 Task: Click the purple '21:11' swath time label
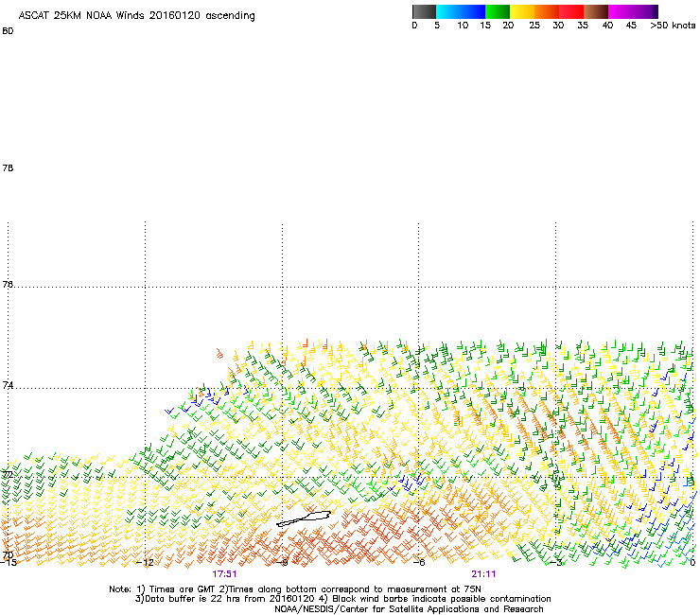(x=483, y=574)
